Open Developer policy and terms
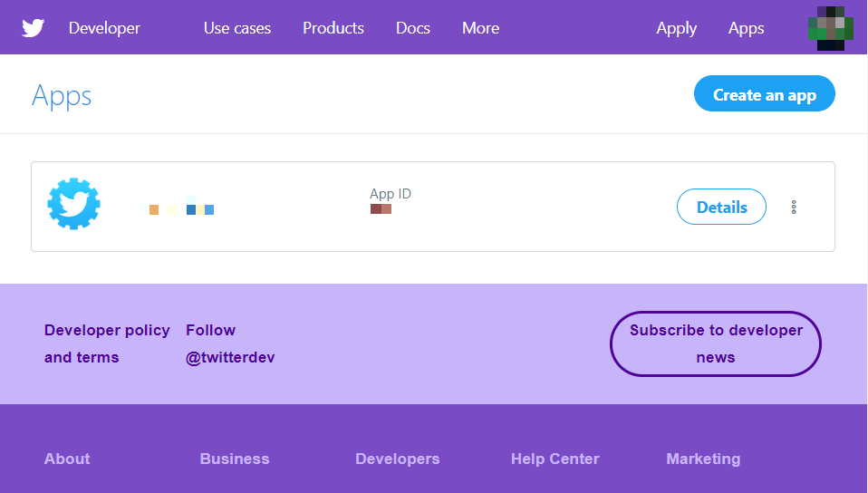 107,343
